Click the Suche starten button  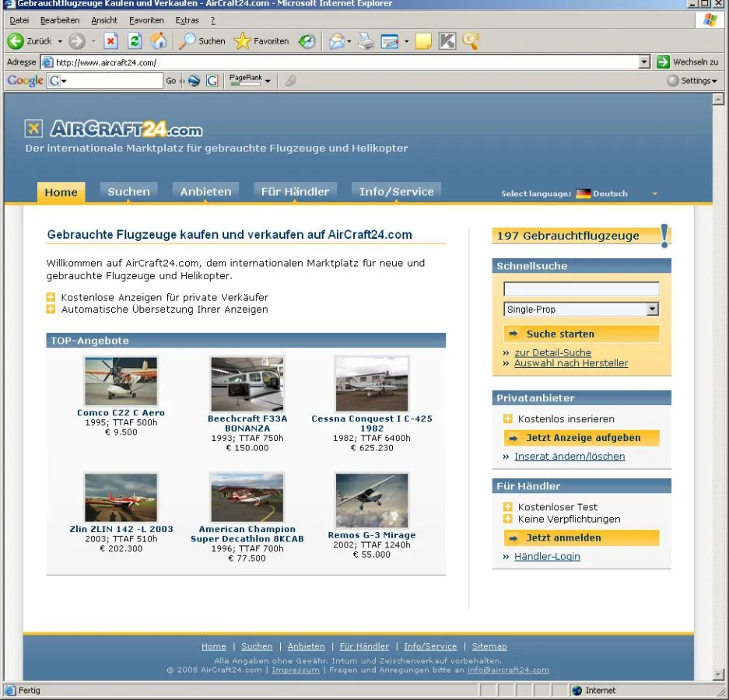(x=580, y=334)
